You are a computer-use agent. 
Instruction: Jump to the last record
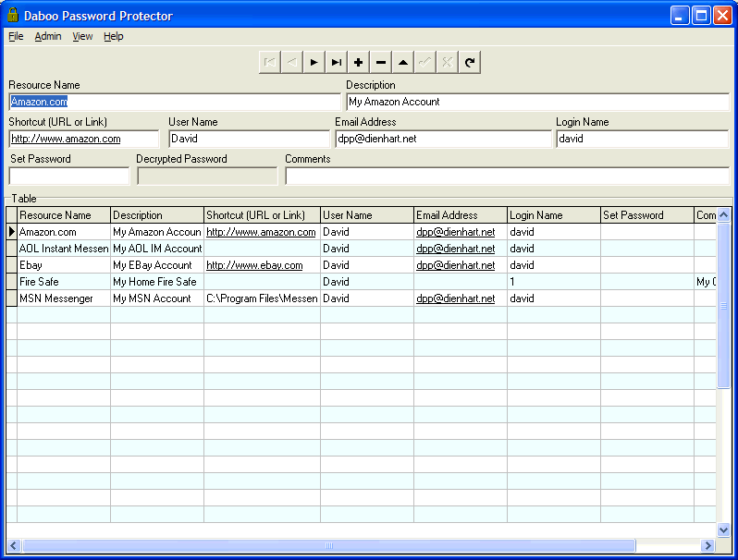pos(336,62)
